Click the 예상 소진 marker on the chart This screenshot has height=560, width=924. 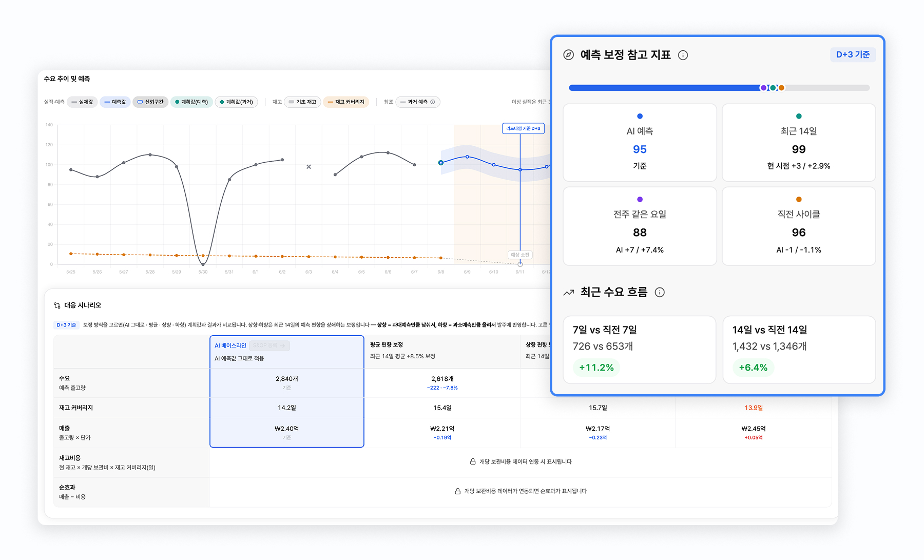pos(520,255)
